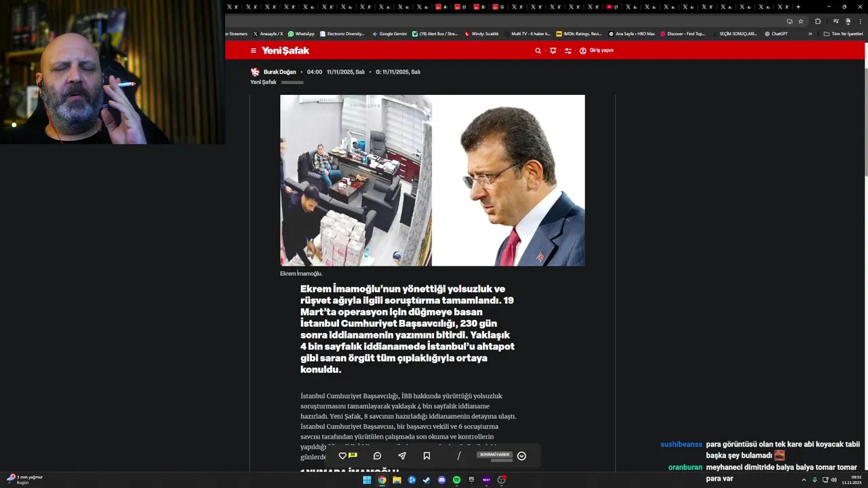
Task: Open the site search magnifier icon
Action: point(538,51)
